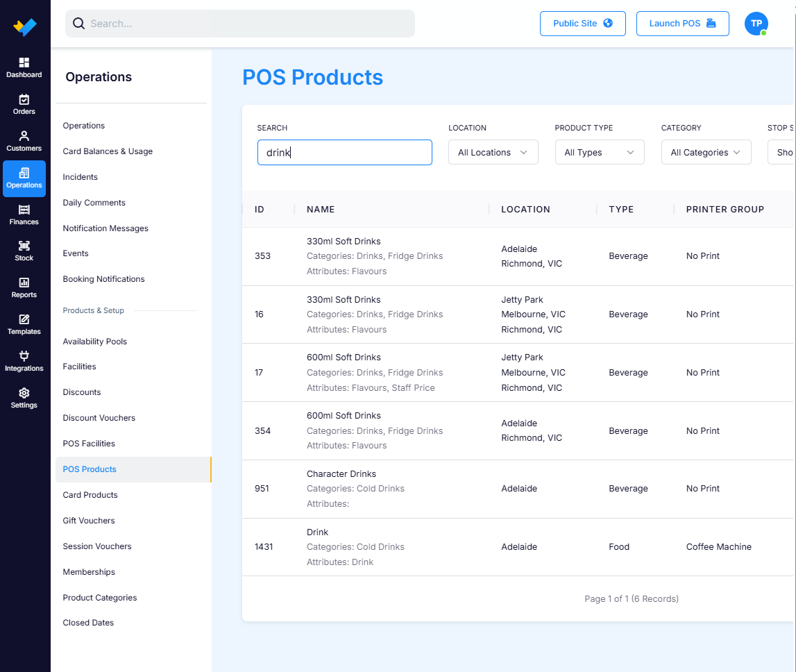Image resolution: width=796 pixels, height=672 pixels.
Task: Open Stock from the left rail
Action: coord(24,251)
